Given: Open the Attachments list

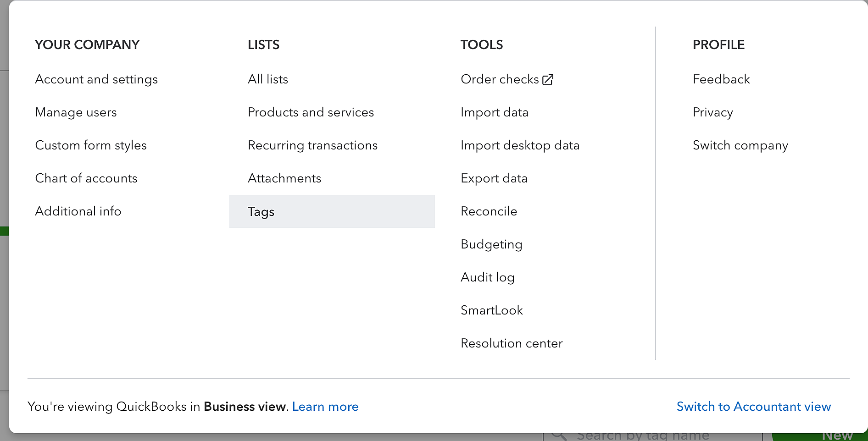Looking at the screenshot, I should pyautogui.click(x=284, y=178).
